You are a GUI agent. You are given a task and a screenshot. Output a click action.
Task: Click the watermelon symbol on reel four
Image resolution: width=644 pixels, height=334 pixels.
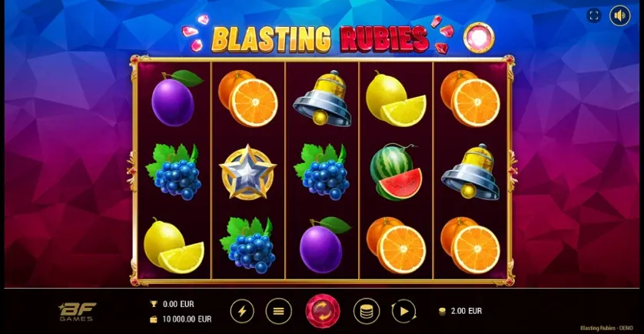click(397, 172)
